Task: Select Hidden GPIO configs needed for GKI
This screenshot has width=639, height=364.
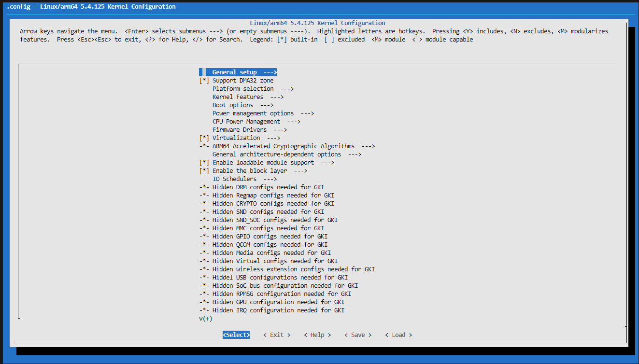Action: pyautogui.click(x=263, y=237)
